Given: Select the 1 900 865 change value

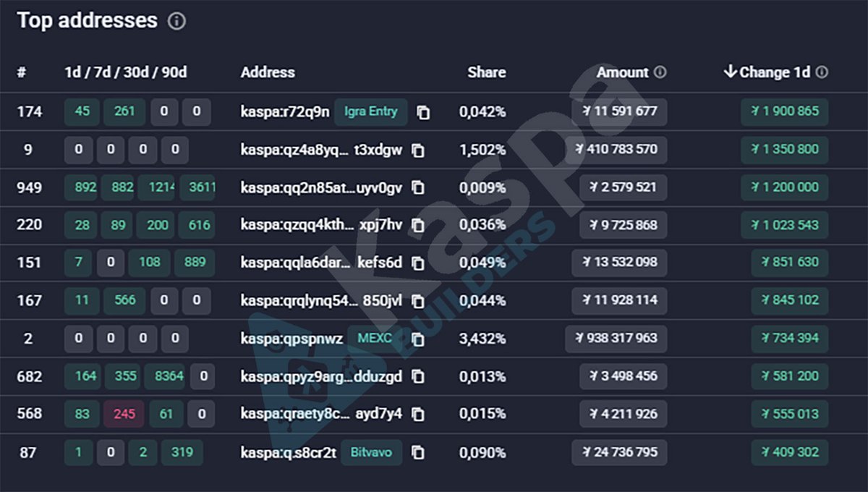Looking at the screenshot, I should 784,112.
